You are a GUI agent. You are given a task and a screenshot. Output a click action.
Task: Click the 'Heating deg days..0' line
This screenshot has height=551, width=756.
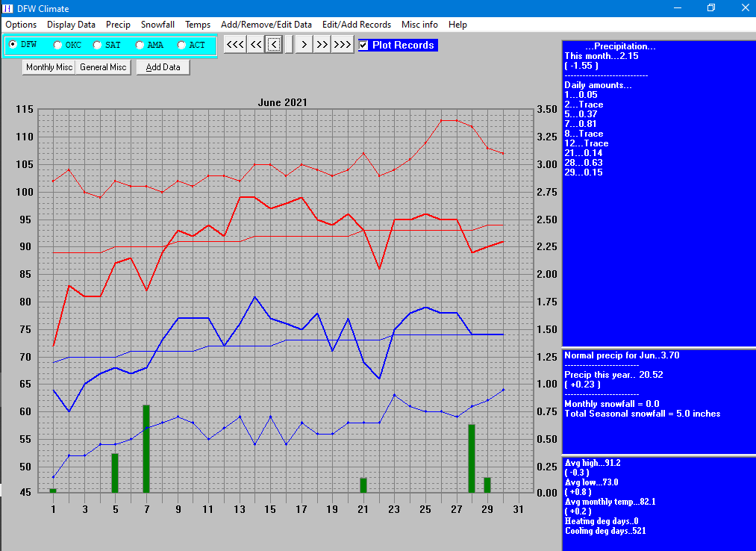pos(602,521)
